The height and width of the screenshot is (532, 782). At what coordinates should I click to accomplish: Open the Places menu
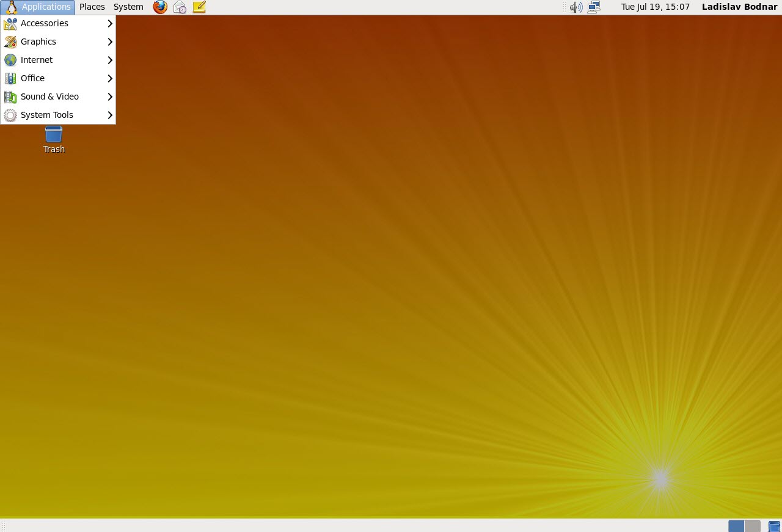click(92, 7)
